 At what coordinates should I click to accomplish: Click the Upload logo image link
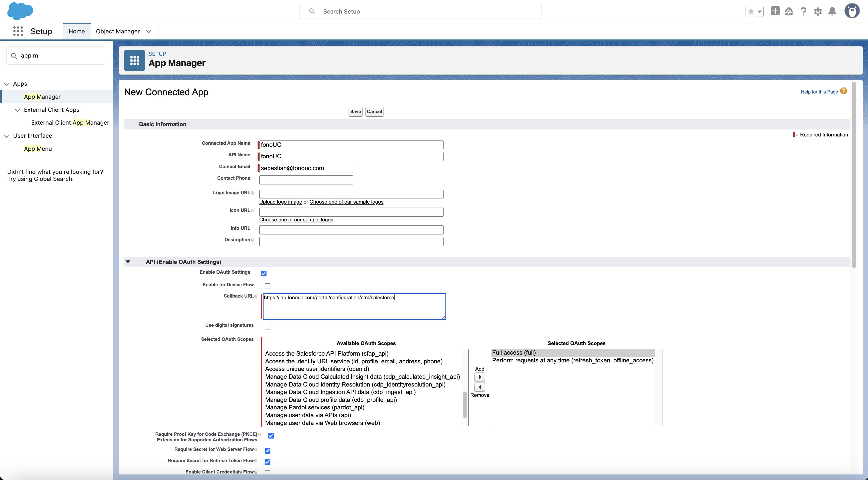click(281, 202)
